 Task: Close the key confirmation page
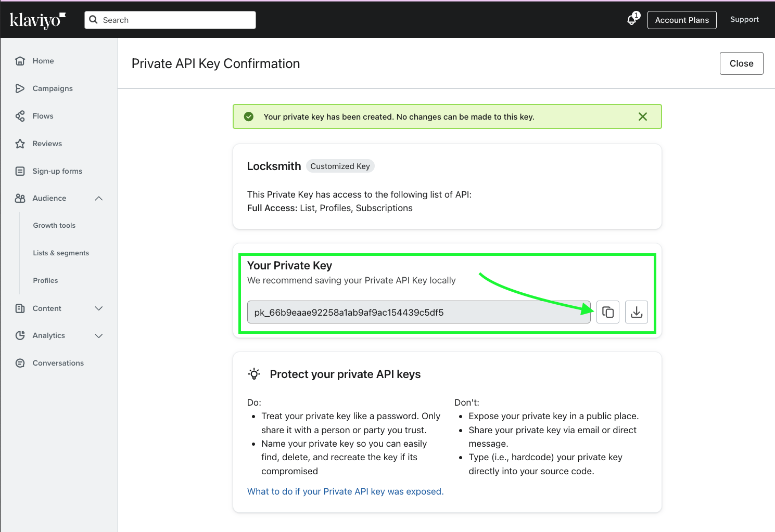click(741, 63)
